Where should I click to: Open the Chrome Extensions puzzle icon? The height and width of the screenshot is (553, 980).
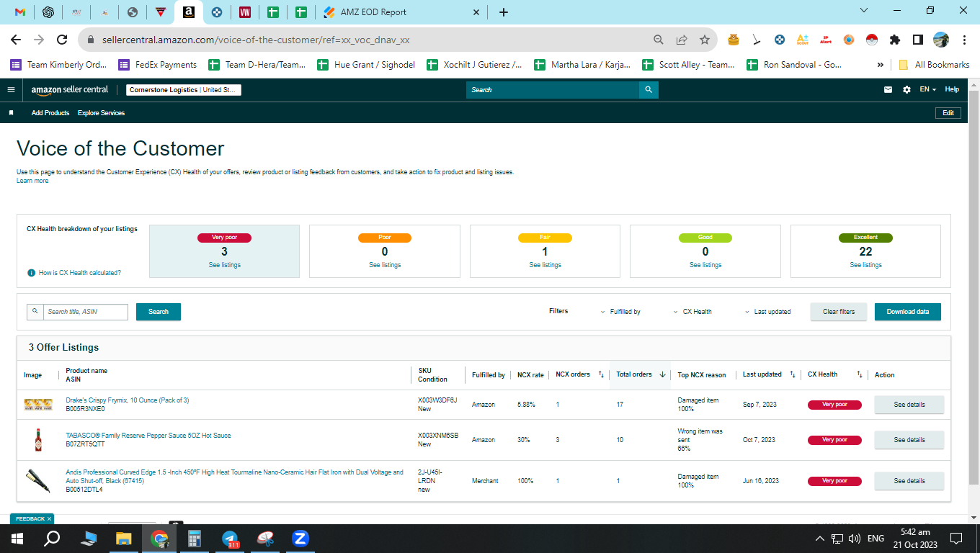coord(895,40)
